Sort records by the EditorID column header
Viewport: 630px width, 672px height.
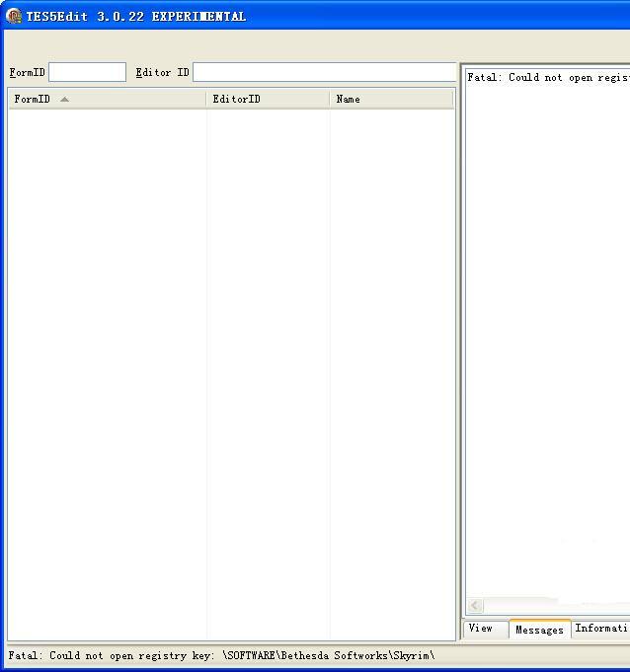pyautogui.click(x=237, y=99)
